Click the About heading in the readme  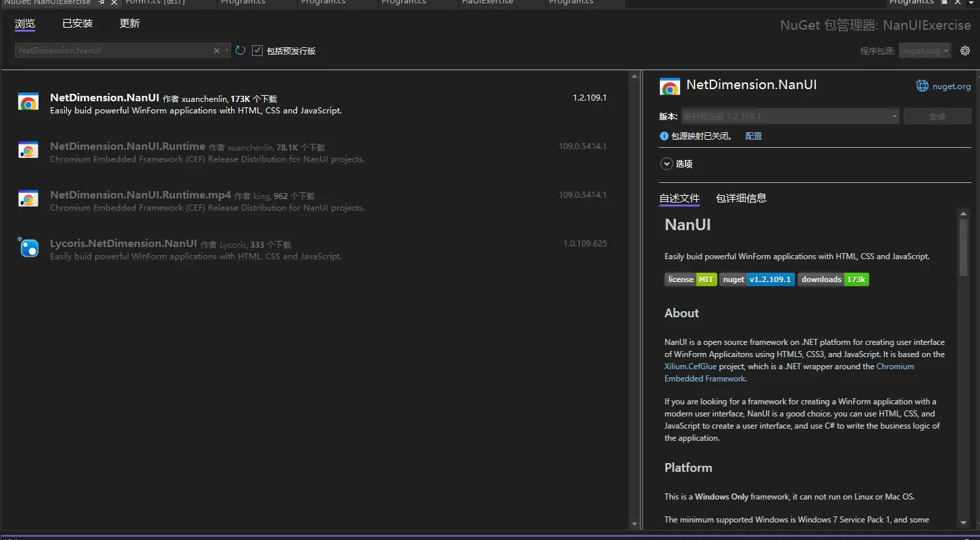click(681, 313)
